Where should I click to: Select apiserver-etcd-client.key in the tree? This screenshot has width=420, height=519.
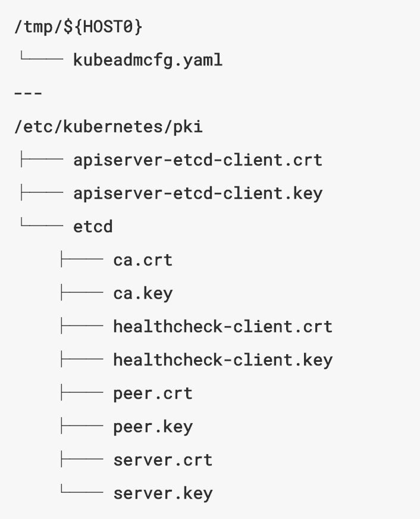[198, 193]
